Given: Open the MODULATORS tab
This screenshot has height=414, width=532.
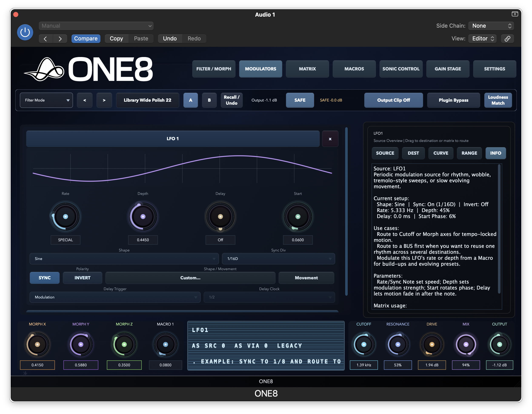Looking at the screenshot, I should 260,69.
